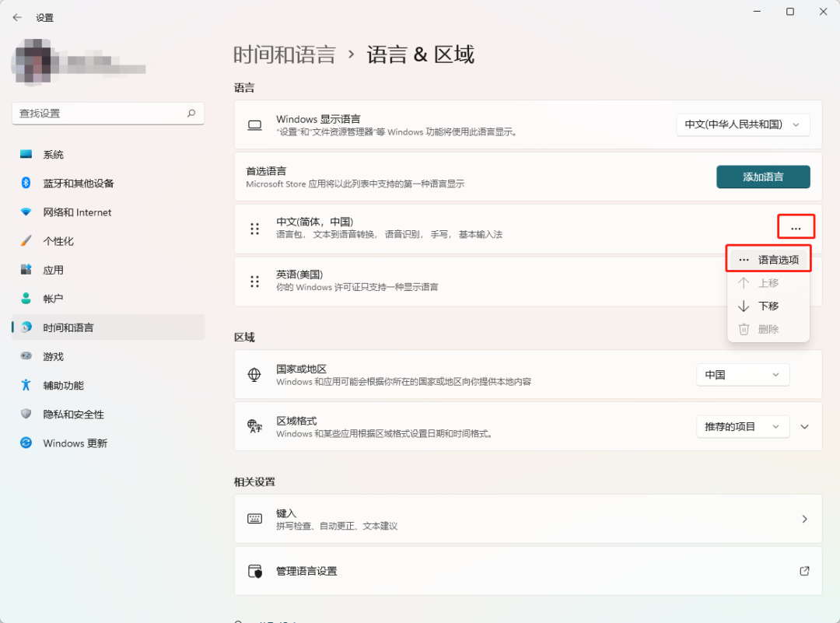Expand the 区域格式 section chevron
The height and width of the screenshot is (623, 840).
click(x=804, y=426)
